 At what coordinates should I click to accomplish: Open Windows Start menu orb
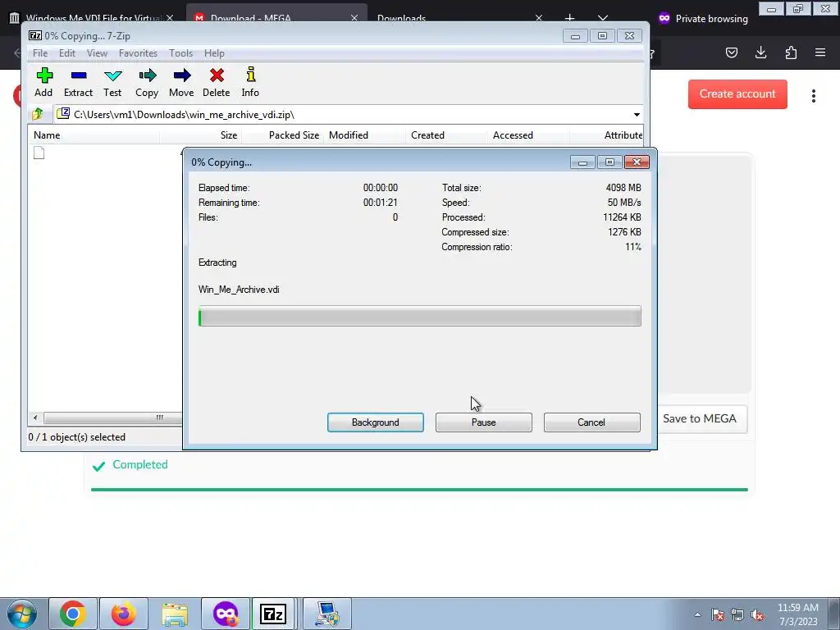pyautogui.click(x=21, y=614)
